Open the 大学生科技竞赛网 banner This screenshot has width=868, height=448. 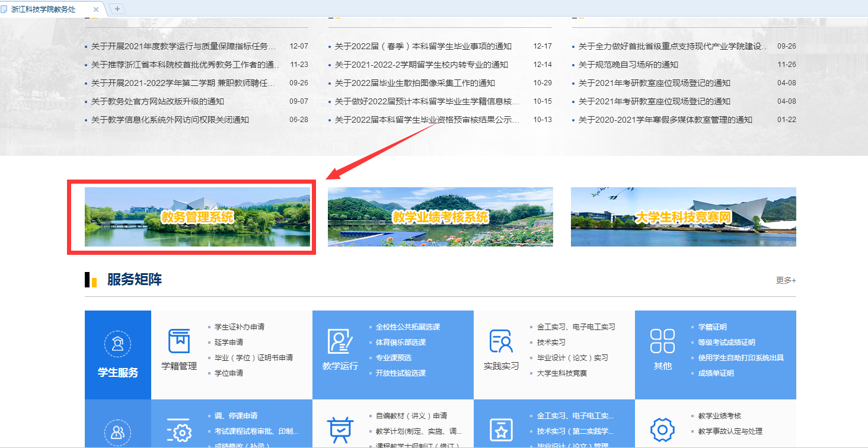(683, 217)
